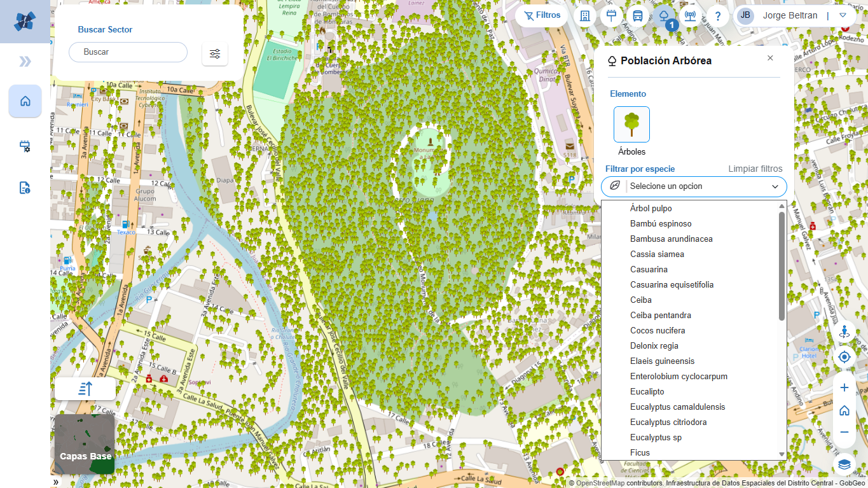Screen dimensions: 868x488
Task: Open the buildings layer icon in toolbar
Action: pos(585,16)
